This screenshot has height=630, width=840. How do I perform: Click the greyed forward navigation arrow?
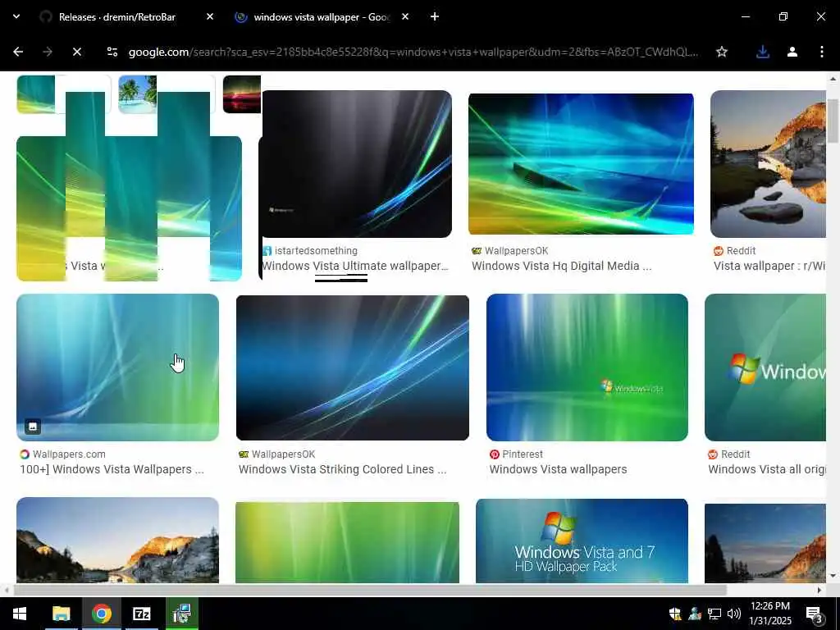point(48,52)
